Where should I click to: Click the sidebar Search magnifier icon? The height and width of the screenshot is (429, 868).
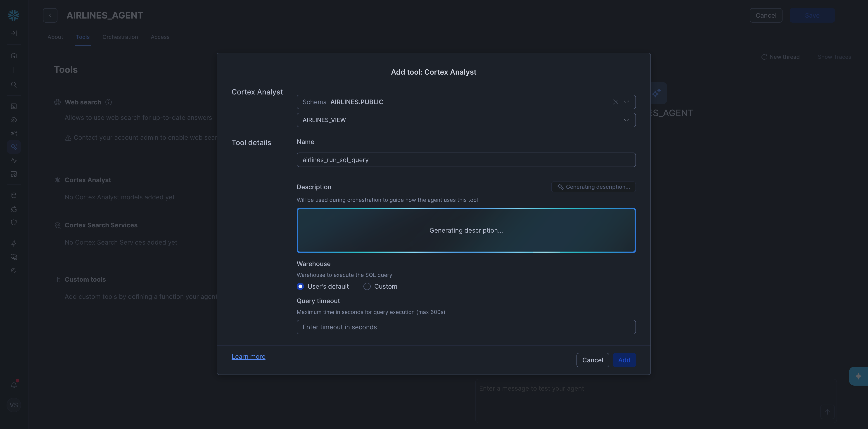[14, 85]
